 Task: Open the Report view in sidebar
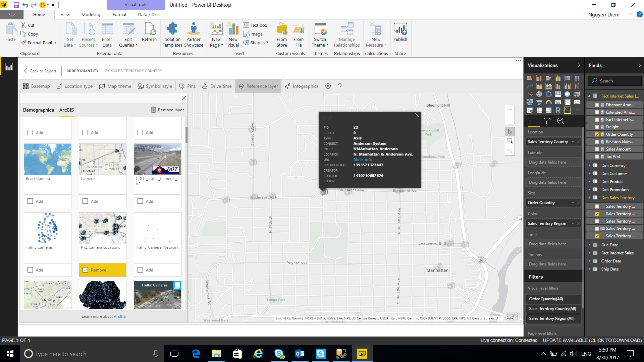tap(9, 67)
